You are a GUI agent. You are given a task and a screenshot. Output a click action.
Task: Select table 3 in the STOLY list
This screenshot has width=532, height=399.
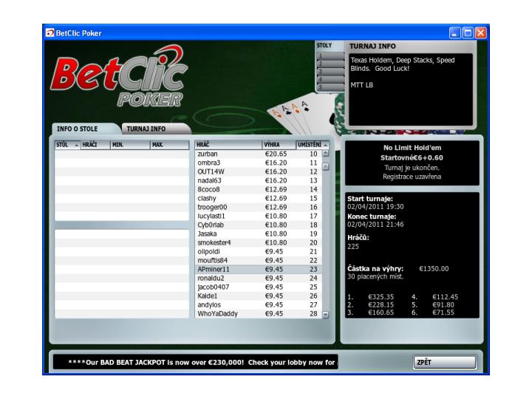coord(330,71)
